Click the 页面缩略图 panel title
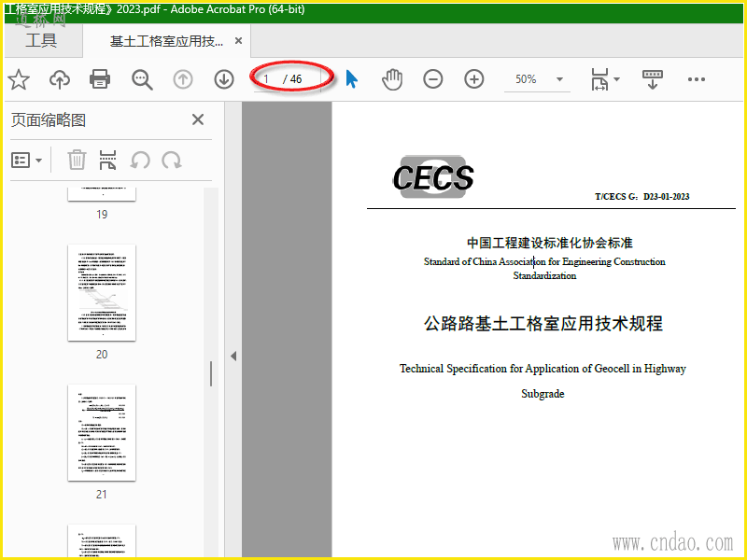This screenshot has height=560, width=747. tap(49, 120)
